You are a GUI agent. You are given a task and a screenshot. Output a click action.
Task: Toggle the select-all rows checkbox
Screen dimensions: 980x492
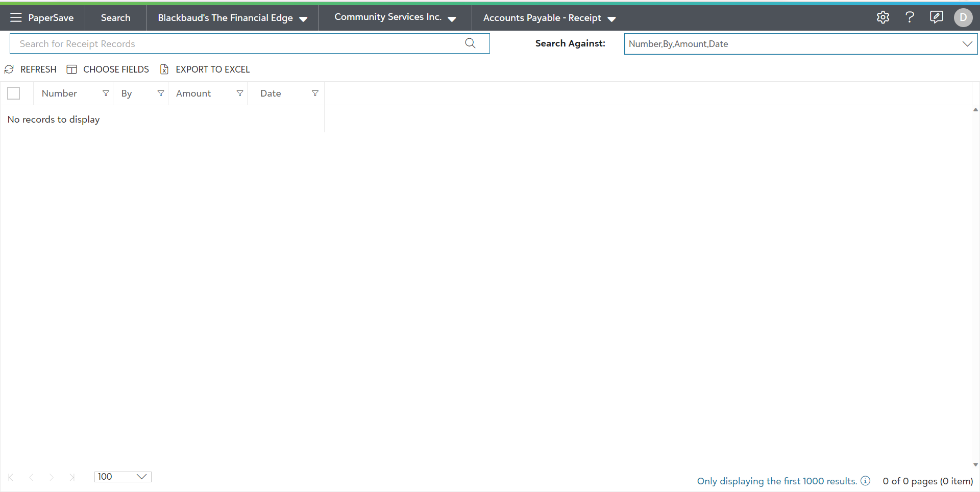[x=14, y=93]
